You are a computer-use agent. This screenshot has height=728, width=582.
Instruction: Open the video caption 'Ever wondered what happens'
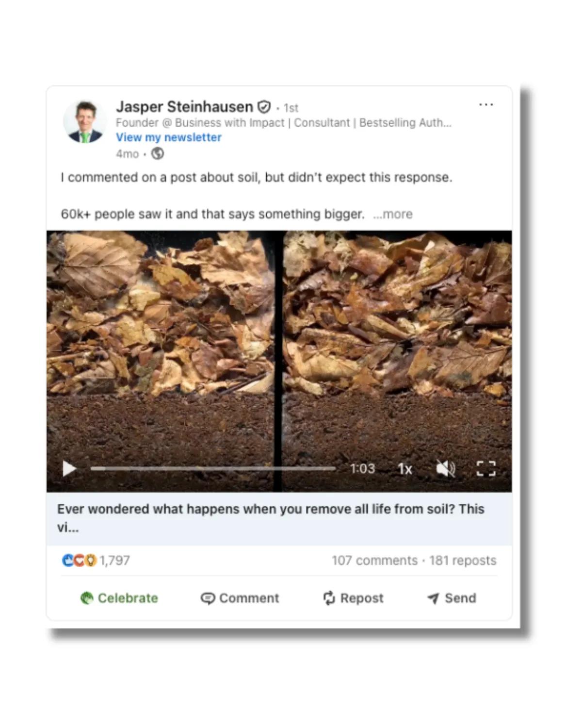(x=279, y=518)
